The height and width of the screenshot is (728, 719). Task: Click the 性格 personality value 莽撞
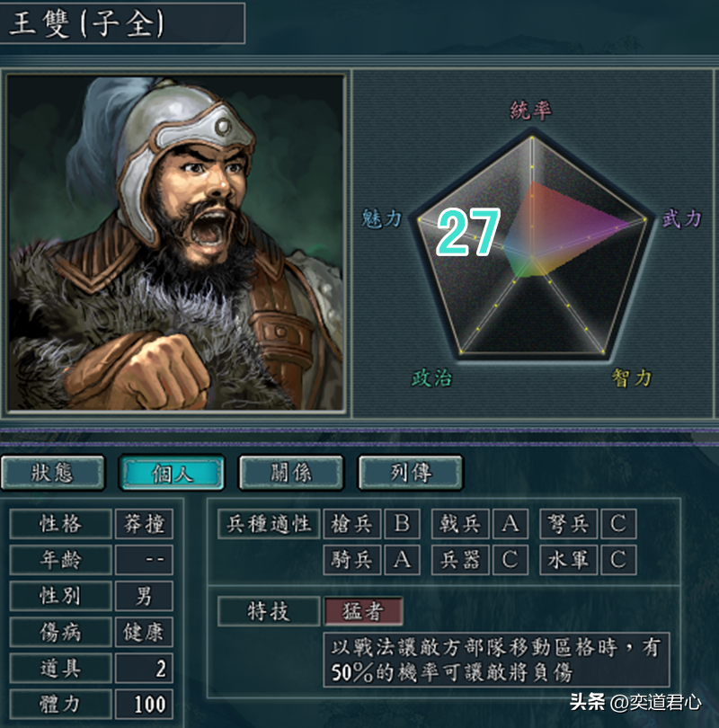pyautogui.click(x=144, y=524)
